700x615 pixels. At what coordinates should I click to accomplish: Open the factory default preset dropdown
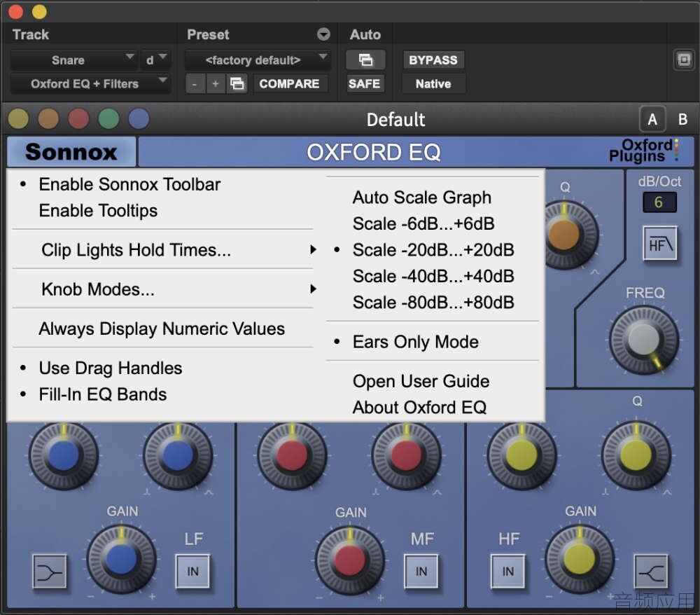point(258,60)
